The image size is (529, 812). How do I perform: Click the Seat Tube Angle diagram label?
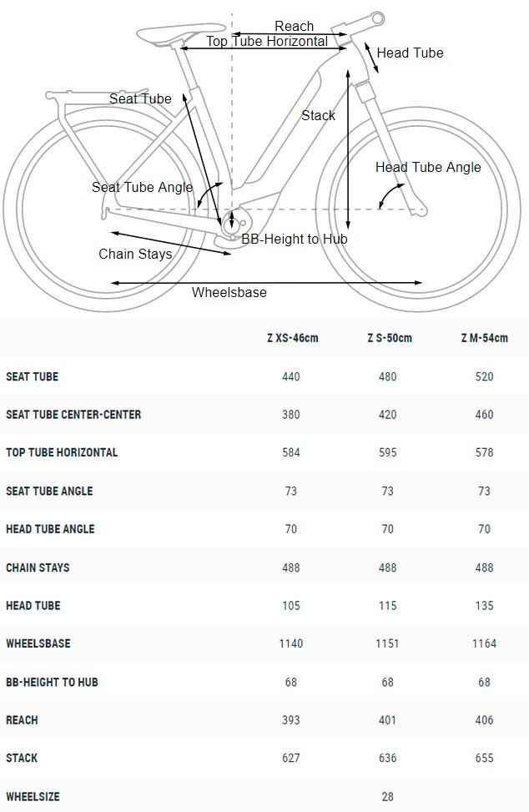pyautogui.click(x=143, y=187)
